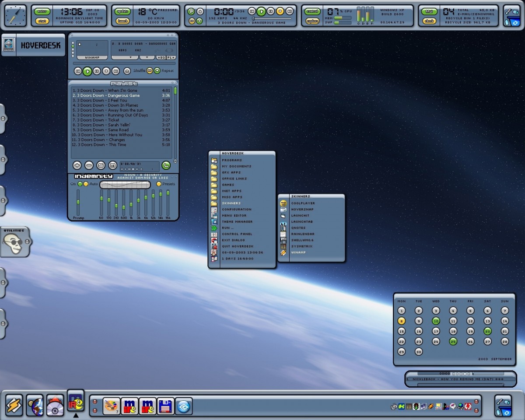
Task: Expand the wide dropdown arrow under song title
Action: (x=124, y=57)
